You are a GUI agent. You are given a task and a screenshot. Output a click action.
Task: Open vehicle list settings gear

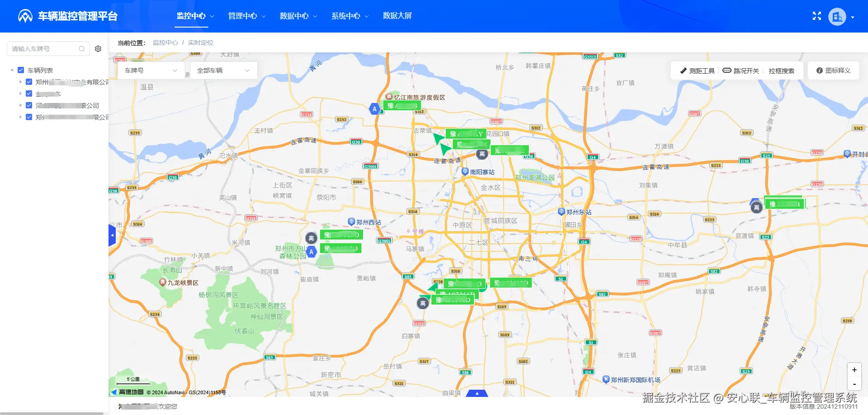[x=98, y=49]
